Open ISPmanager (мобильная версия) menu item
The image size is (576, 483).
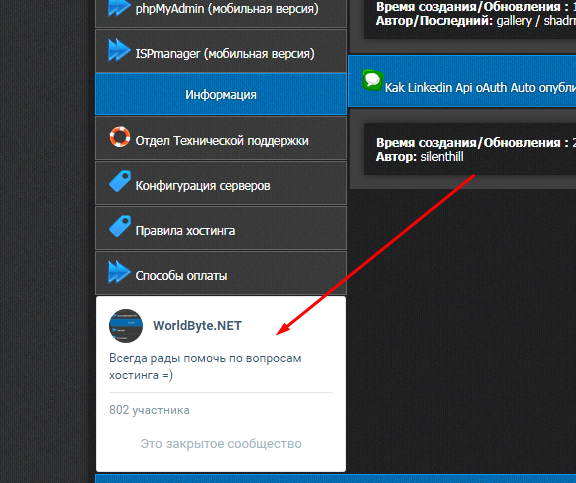[221, 51]
